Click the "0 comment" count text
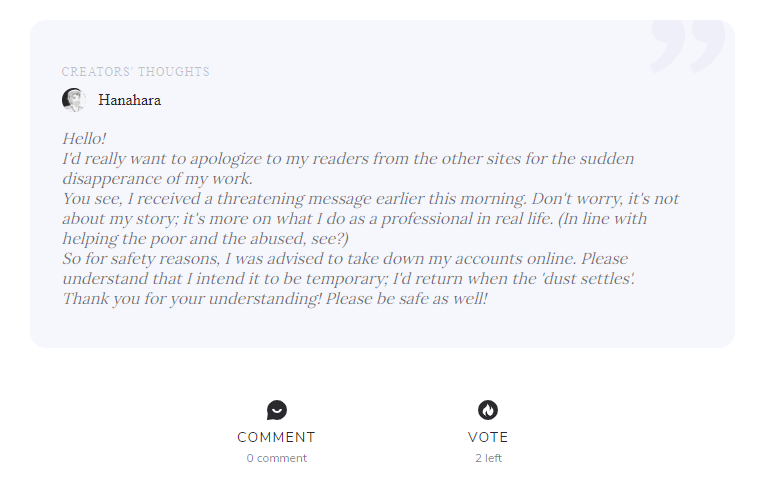Image resolution: width=757 pixels, height=498 pixels. [x=277, y=458]
